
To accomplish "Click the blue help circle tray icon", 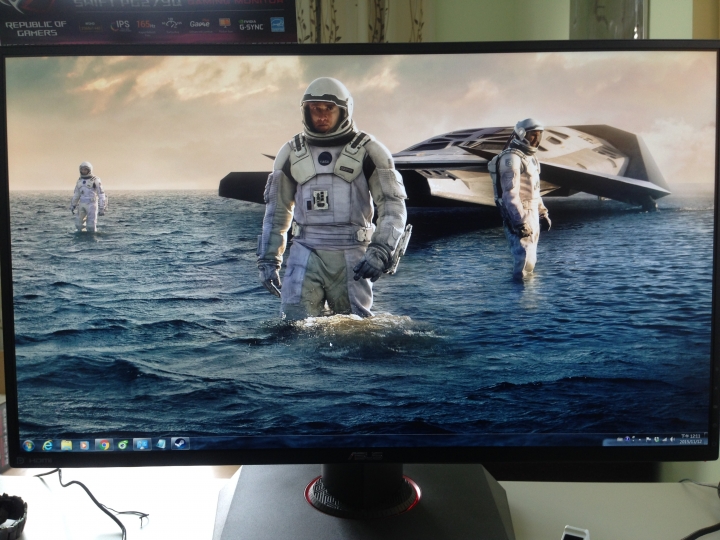I will (627, 439).
